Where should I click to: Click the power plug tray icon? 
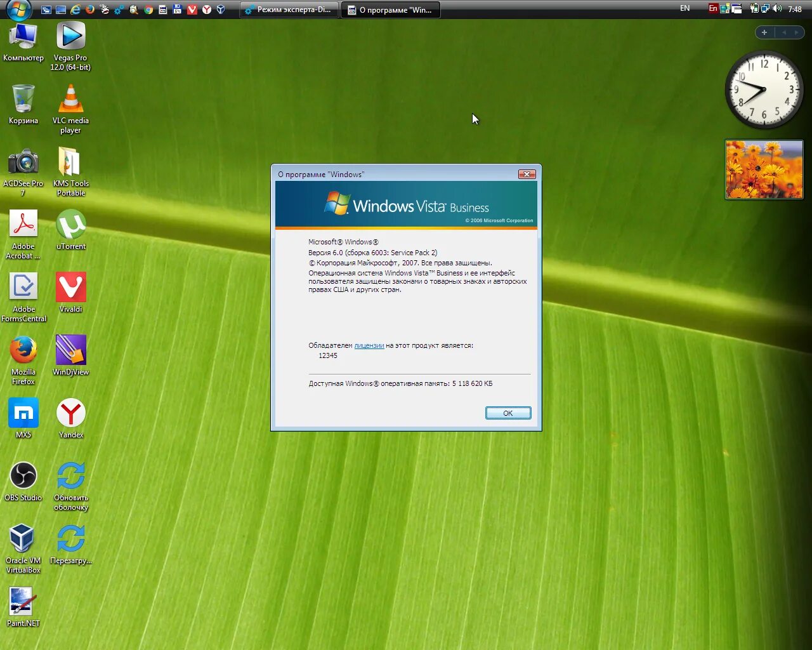click(x=754, y=8)
